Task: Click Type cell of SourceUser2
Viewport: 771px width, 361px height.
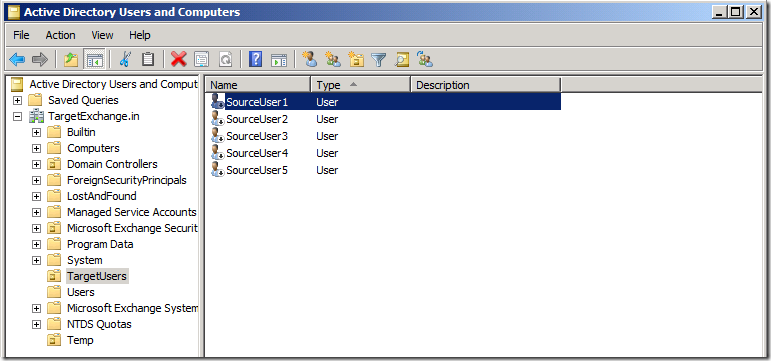Action: point(327,119)
